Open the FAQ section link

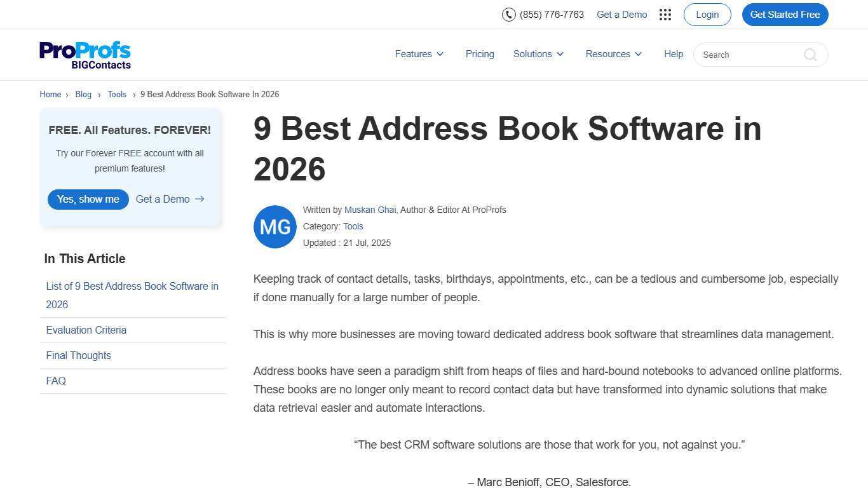click(56, 381)
